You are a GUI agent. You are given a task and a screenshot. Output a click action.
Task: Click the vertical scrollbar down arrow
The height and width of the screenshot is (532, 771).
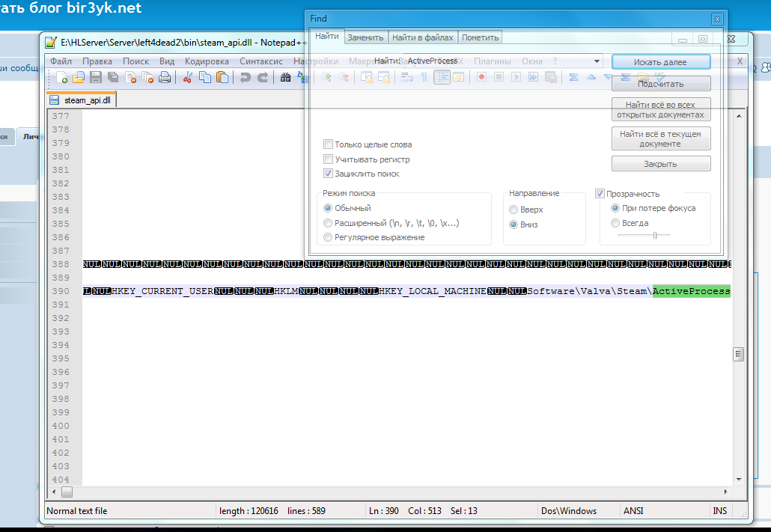click(739, 480)
